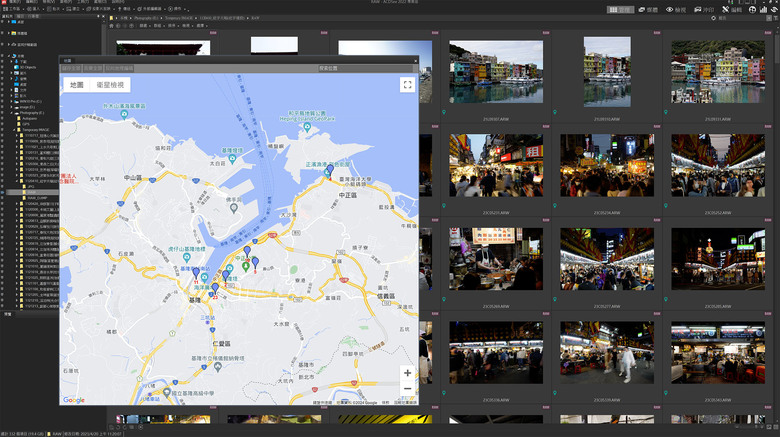Screen dimensions: 780x437
Task: Select the GPS folder in tree
Action: [23, 124]
